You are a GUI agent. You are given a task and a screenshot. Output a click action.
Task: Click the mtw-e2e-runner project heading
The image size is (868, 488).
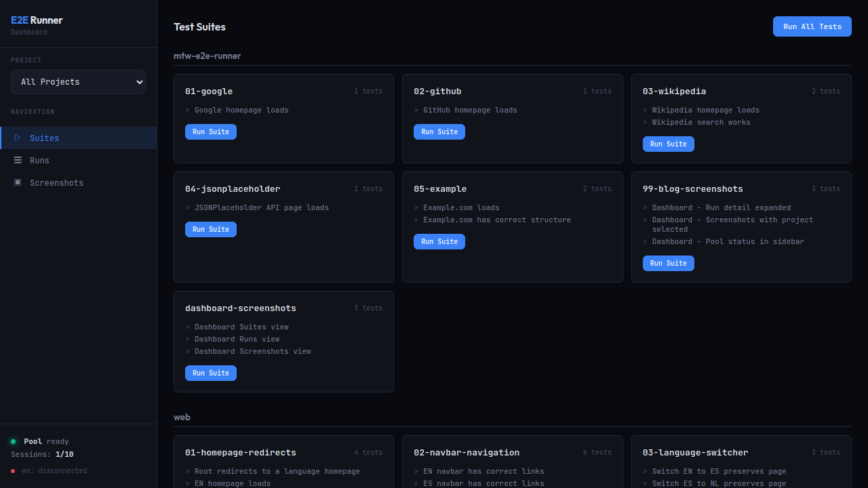pos(208,56)
